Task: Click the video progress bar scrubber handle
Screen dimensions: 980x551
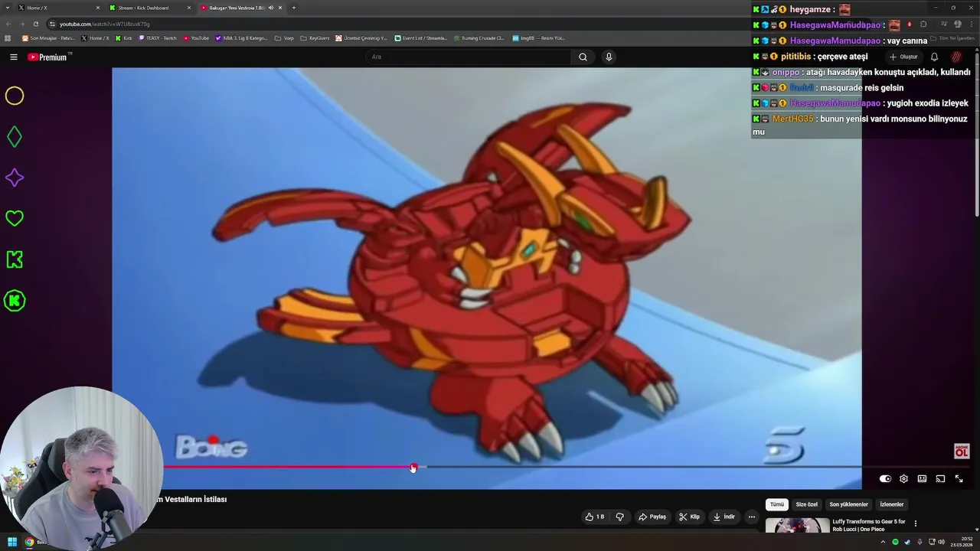Action: [x=413, y=467]
